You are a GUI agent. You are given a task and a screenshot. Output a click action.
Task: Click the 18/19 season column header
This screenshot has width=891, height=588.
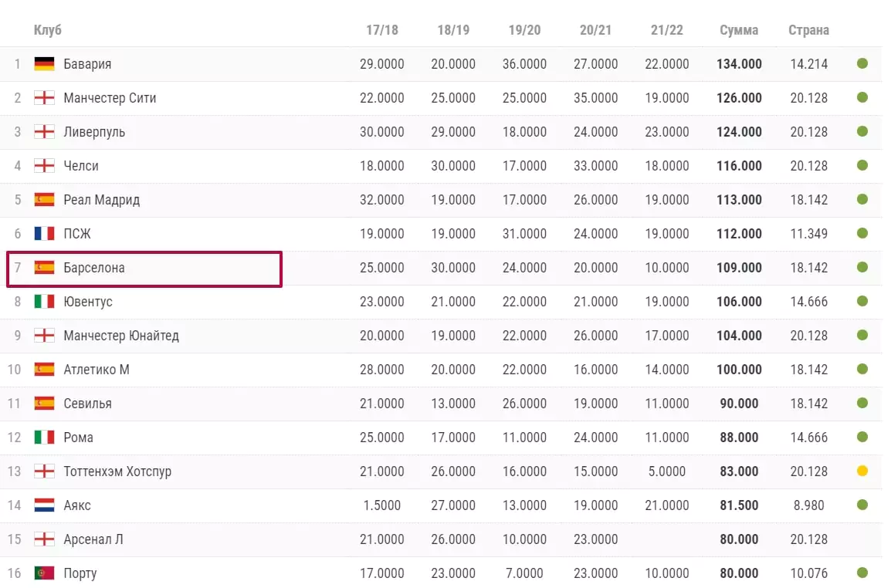point(453,29)
